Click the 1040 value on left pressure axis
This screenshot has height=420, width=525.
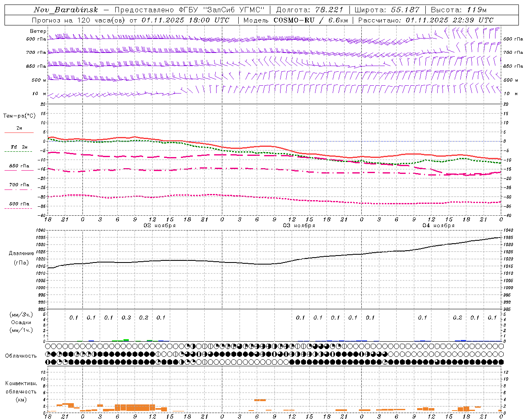[x=40, y=231]
